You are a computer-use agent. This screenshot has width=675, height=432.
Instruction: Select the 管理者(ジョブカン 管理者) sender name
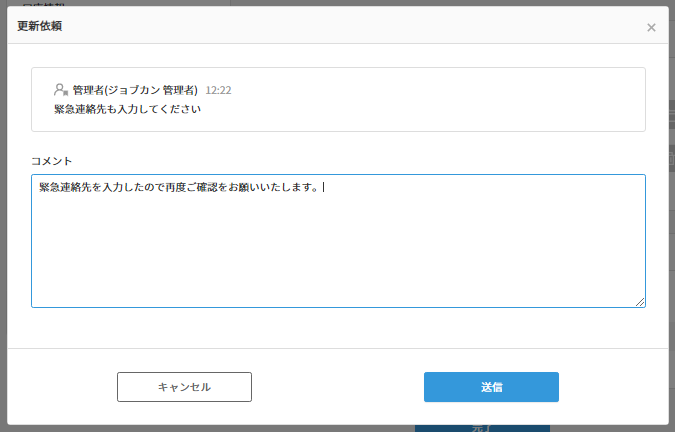click(x=135, y=90)
